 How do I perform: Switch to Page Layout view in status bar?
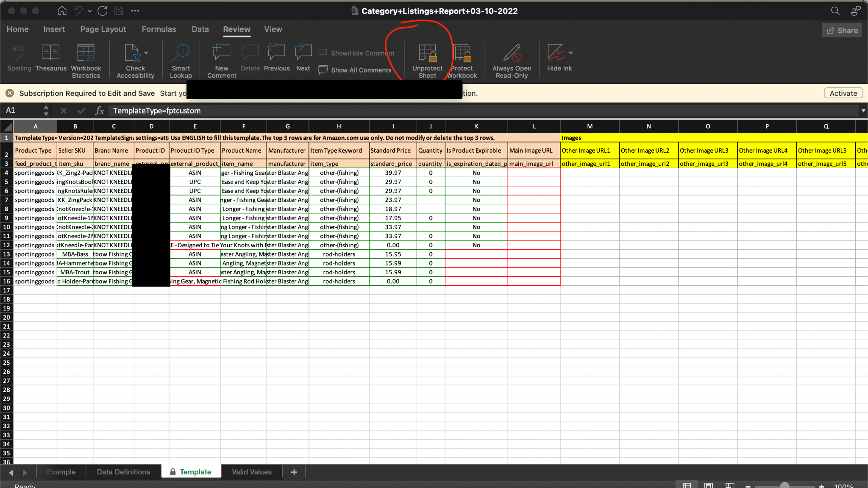[x=708, y=485]
